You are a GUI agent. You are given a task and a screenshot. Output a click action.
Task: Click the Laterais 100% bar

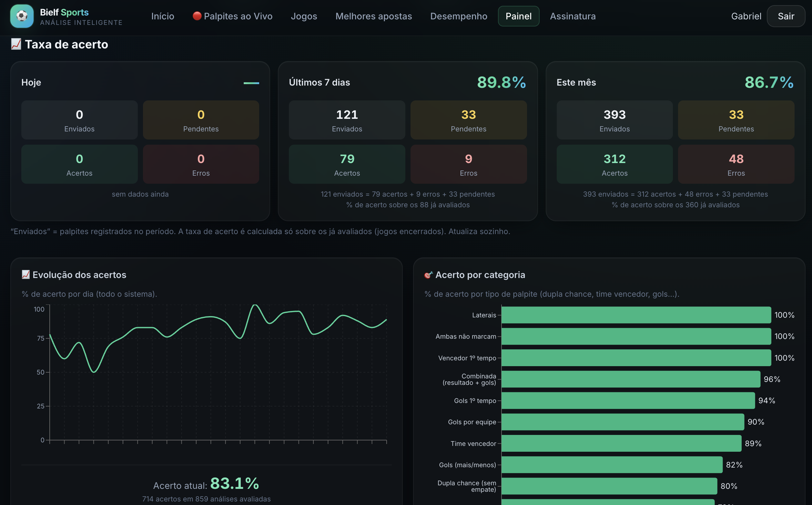pyautogui.click(x=636, y=314)
